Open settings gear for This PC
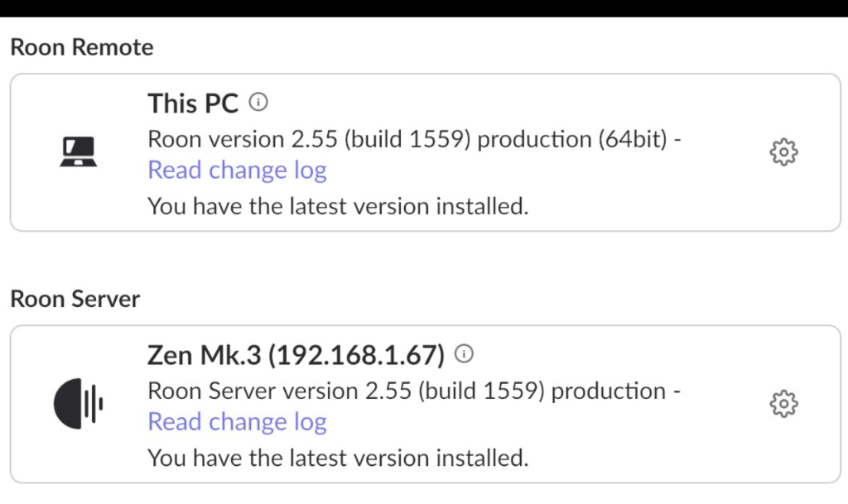This screenshot has height=504, width=848. (783, 152)
